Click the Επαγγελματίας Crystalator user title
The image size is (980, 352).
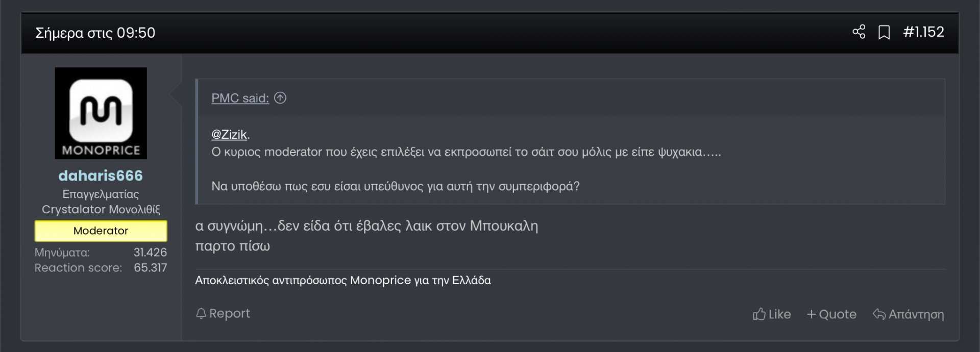point(101,202)
